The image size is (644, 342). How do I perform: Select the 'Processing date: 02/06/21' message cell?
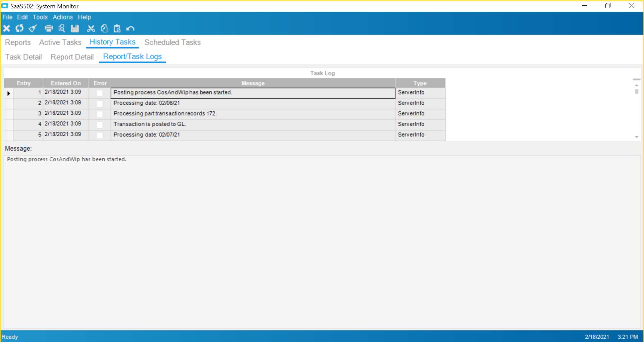[x=253, y=104]
